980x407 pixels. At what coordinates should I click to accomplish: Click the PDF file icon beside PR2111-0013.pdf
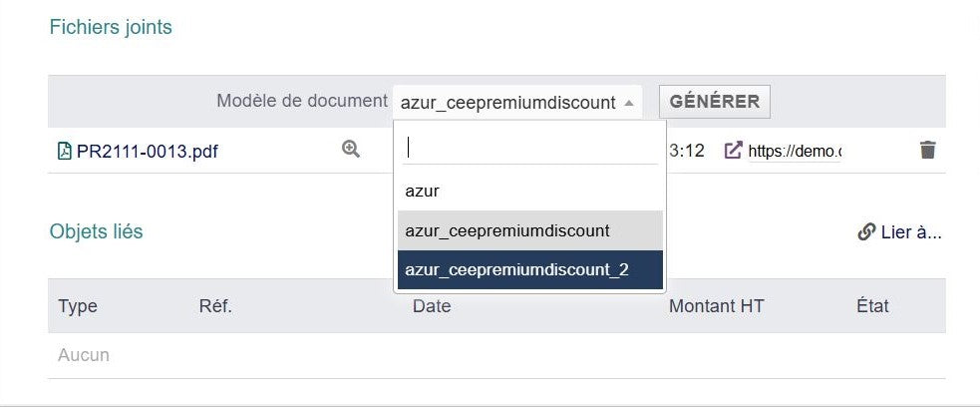coord(65,152)
